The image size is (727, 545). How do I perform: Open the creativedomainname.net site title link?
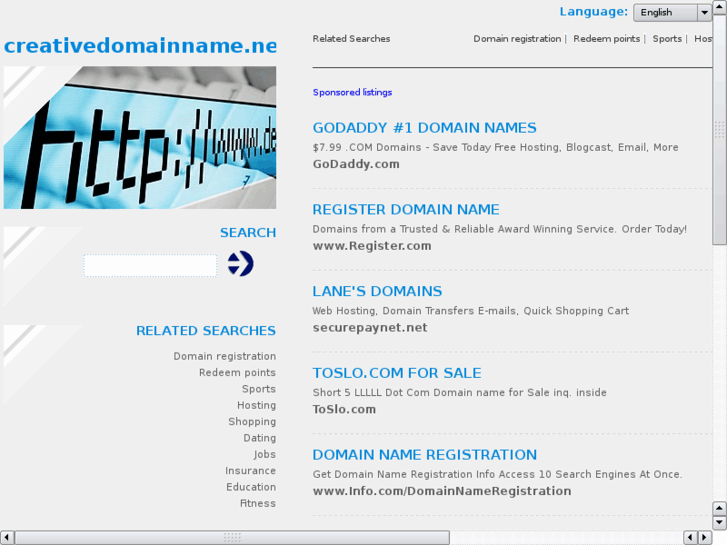pos(140,45)
